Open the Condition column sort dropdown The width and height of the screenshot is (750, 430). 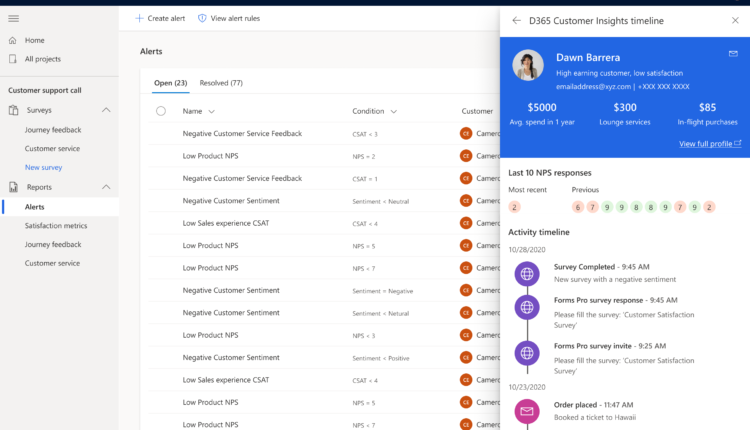pos(393,111)
